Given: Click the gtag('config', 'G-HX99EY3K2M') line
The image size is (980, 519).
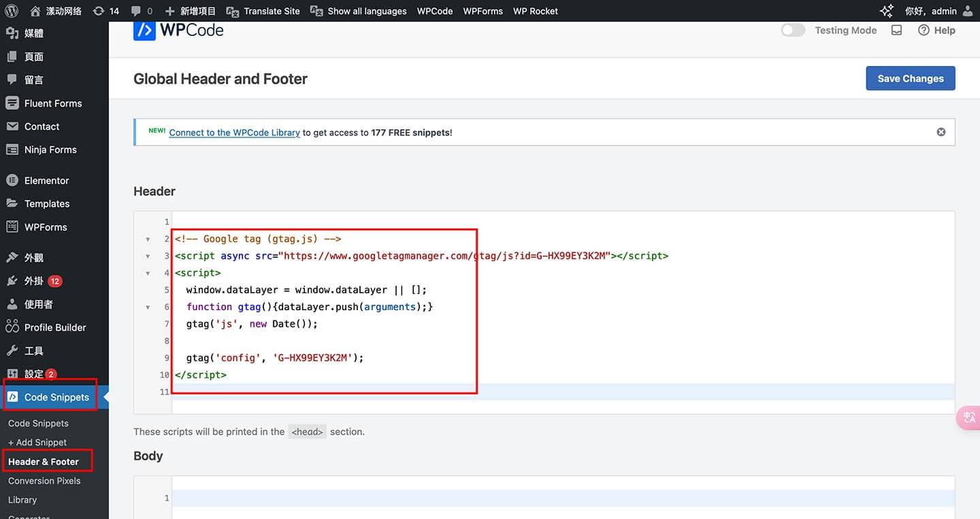Looking at the screenshot, I should click(275, 358).
